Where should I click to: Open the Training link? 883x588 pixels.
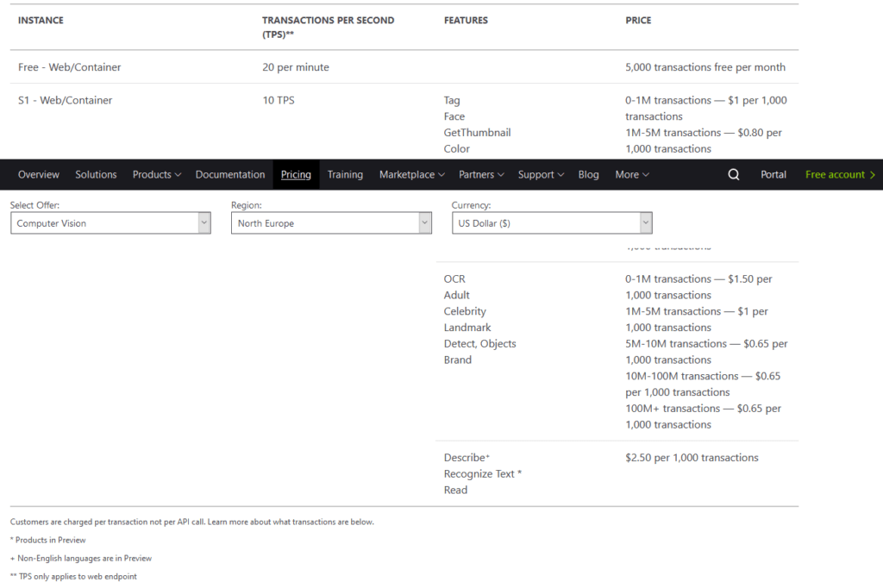point(345,174)
